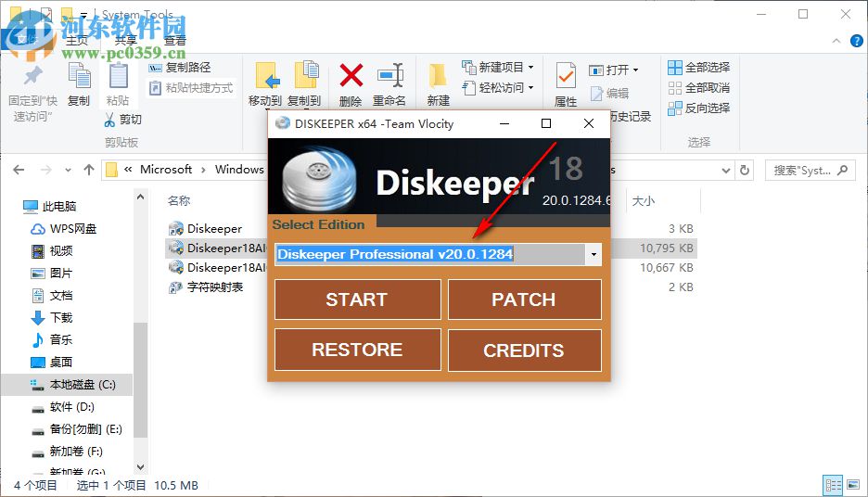Expand the address bar history dropdown

(726, 171)
